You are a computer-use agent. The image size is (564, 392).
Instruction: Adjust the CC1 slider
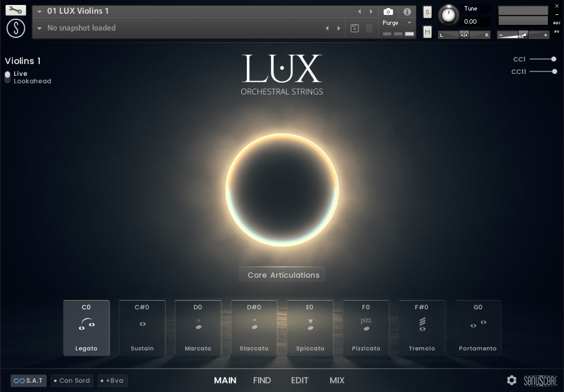click(553, 59)
